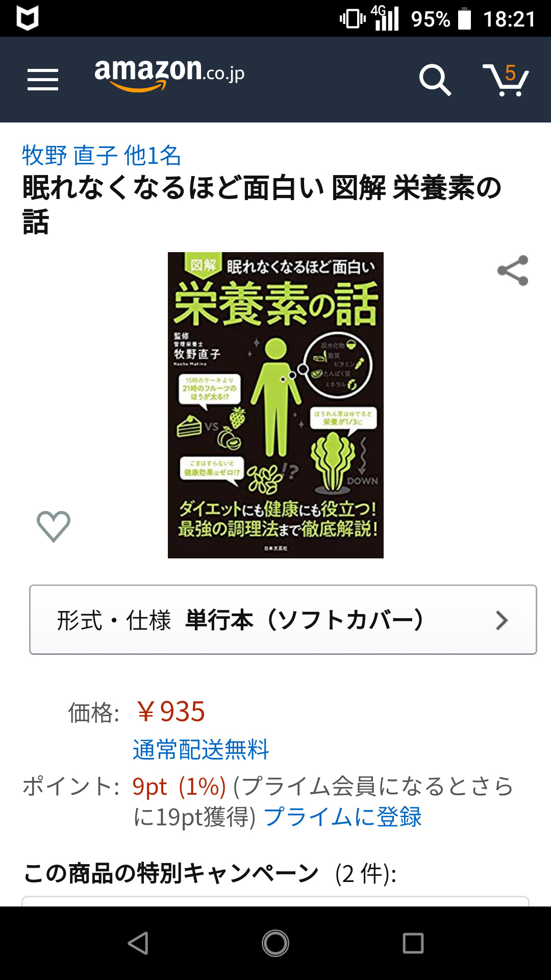Tap the ￥935 price text
This screenshot has height=980, width=551.
(x=170, y=711)
